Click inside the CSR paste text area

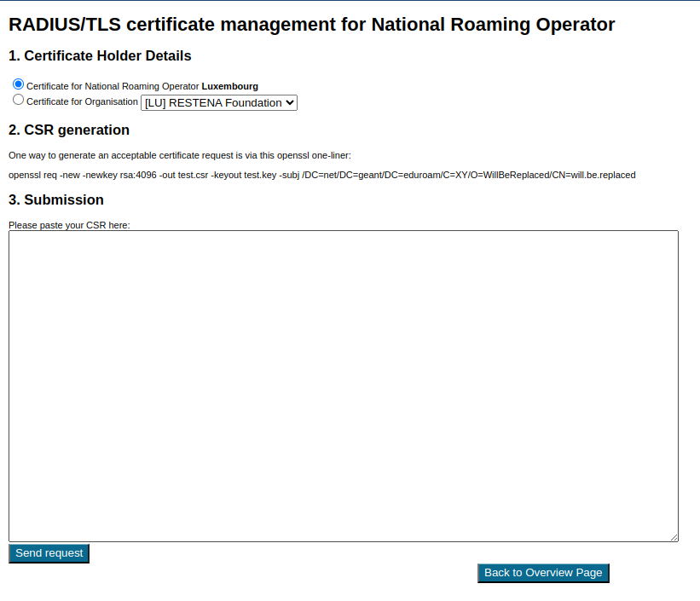pos(343,384)
